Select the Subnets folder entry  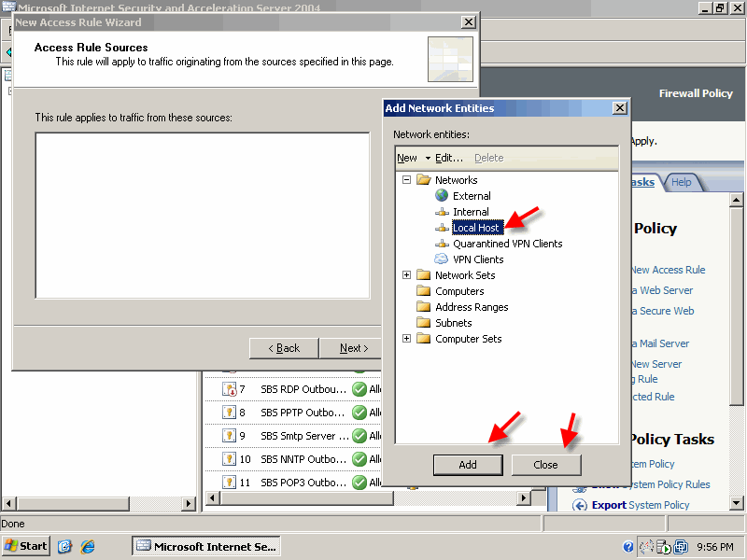[454, 323]
